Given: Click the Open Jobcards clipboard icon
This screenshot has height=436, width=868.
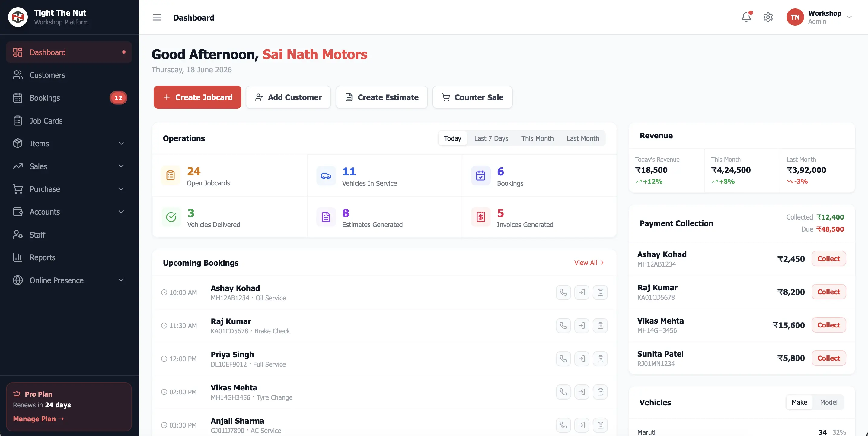Looking at the screenshot, I should (x=171, y=175).
